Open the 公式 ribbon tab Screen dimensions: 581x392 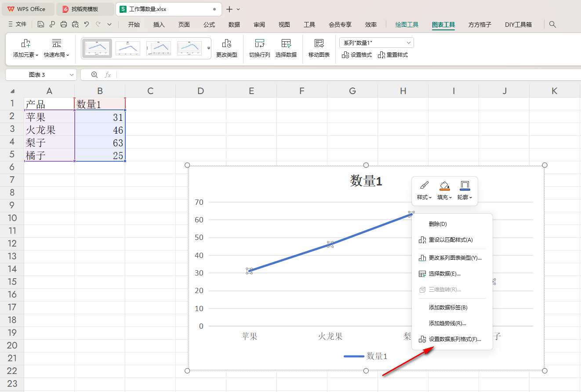coord(209,25)
